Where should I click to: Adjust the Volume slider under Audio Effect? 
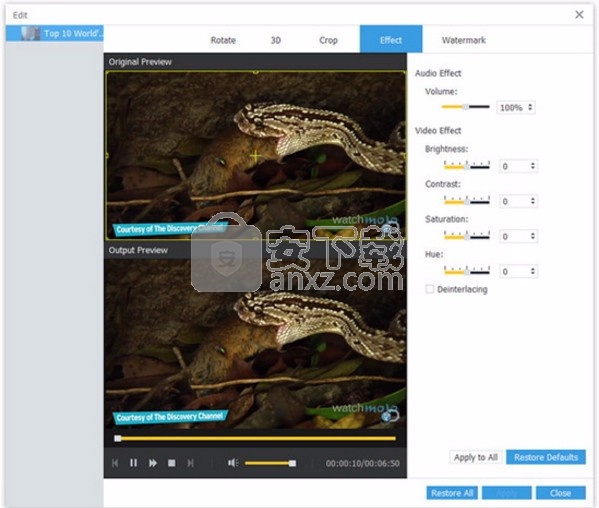(x=465, y=107)
